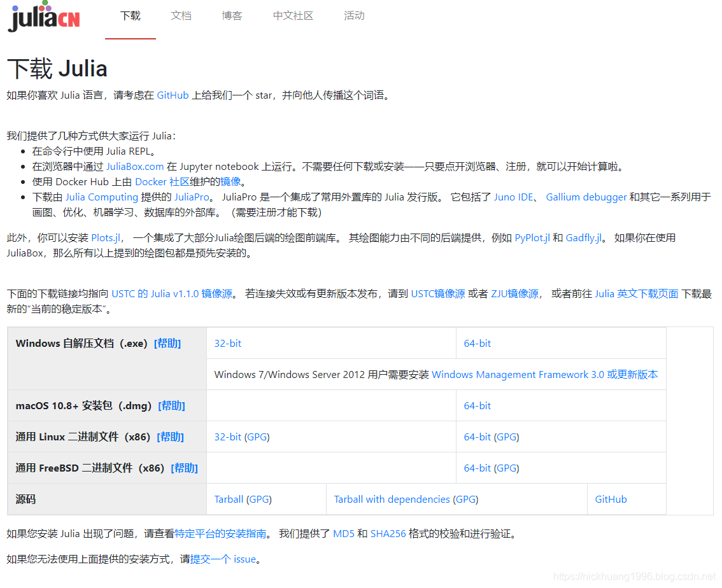Open the Juno IDE link
This screenshot has height=588, width=722.
(x=513, y=197)
